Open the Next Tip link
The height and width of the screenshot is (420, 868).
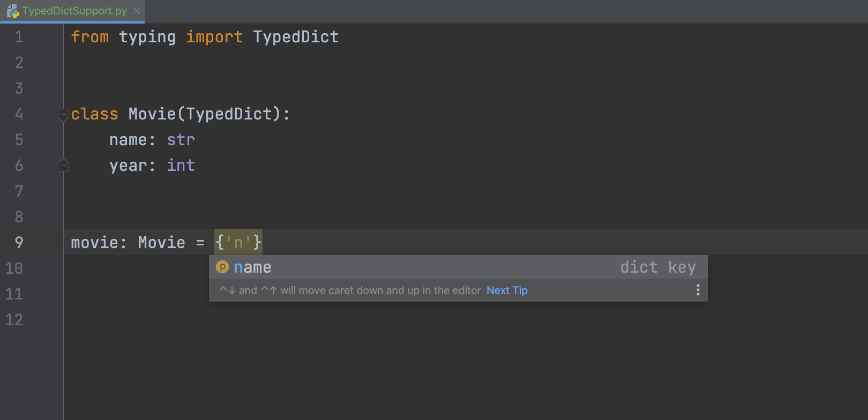tap(507, 290)
